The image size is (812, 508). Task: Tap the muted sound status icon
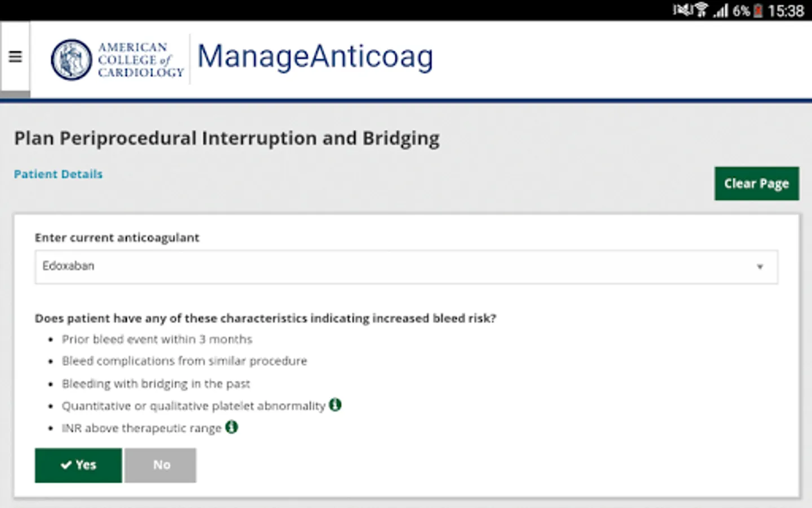tap(682, 10)
